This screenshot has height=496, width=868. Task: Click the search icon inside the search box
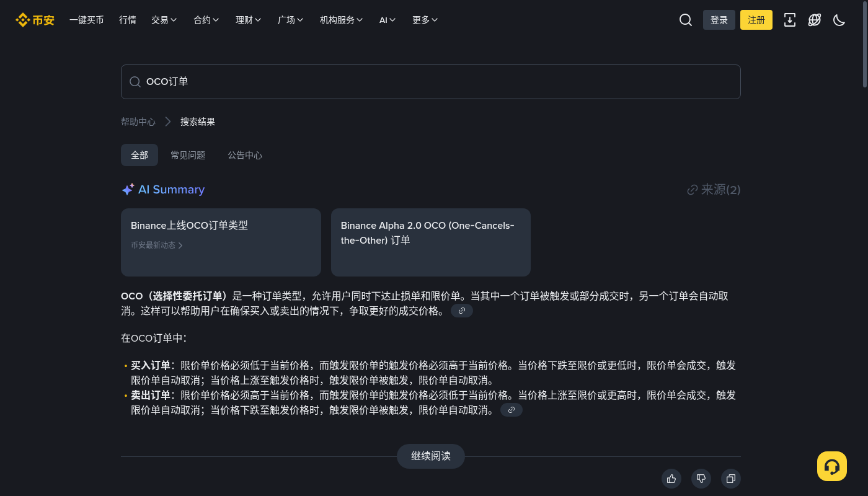(135, 82)
